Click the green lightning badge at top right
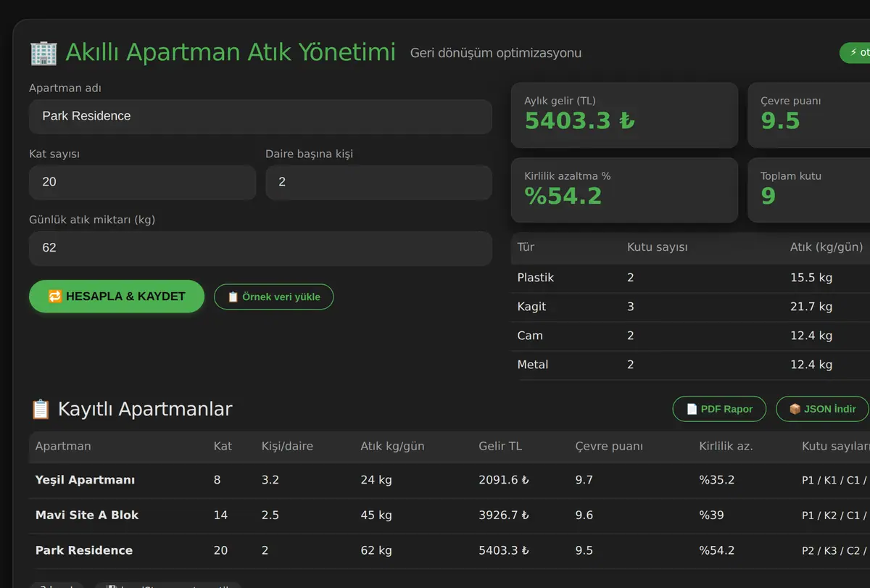This screenshot has width=870, height=588. (855, 53)
